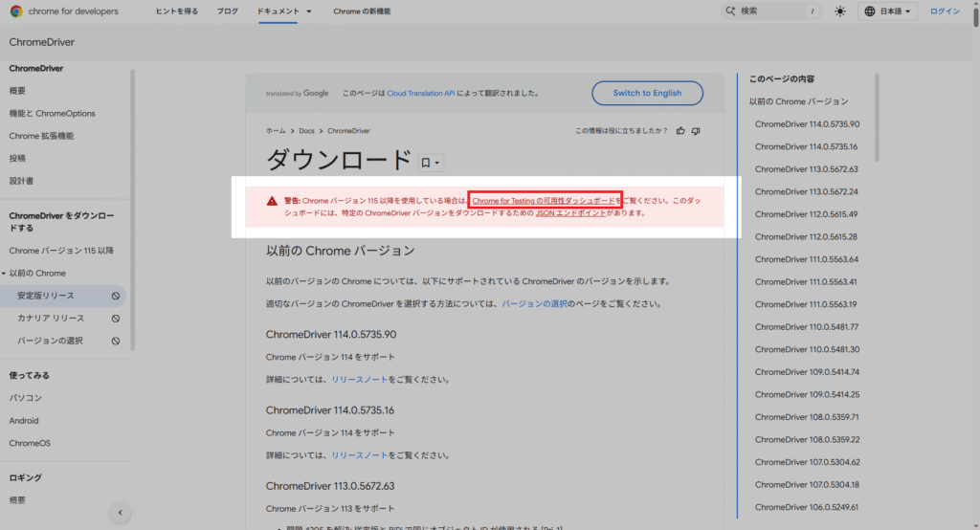980x530 pixels.
Task: Open ブログ in the top navigation
Action: (x=228, y=11)
